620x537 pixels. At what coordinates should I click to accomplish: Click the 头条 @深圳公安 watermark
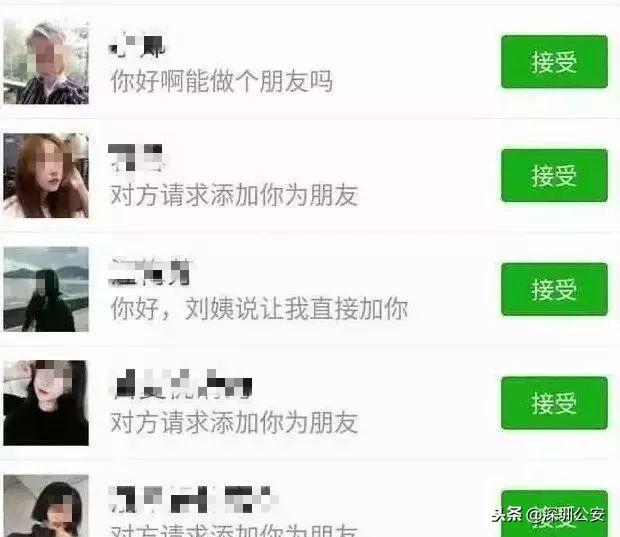coord(548,515)
